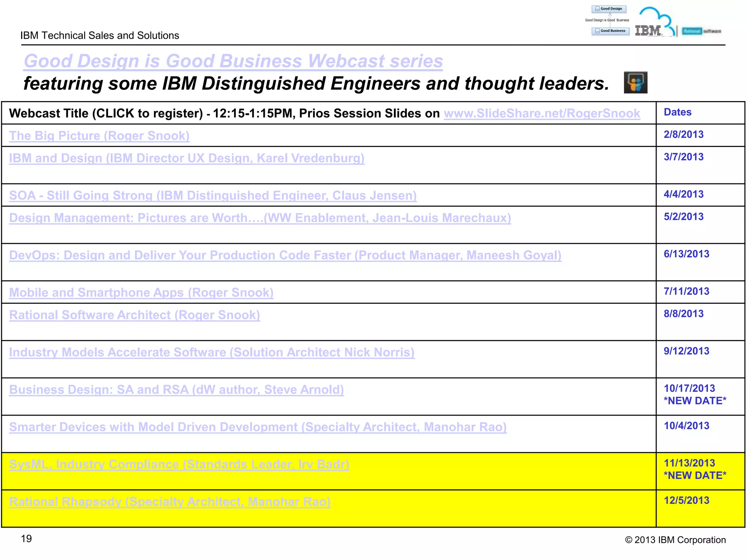This screenshot has width=747, height=560.
Task: Select the 4/4/2013 date cell
Action: coord(700,195)
